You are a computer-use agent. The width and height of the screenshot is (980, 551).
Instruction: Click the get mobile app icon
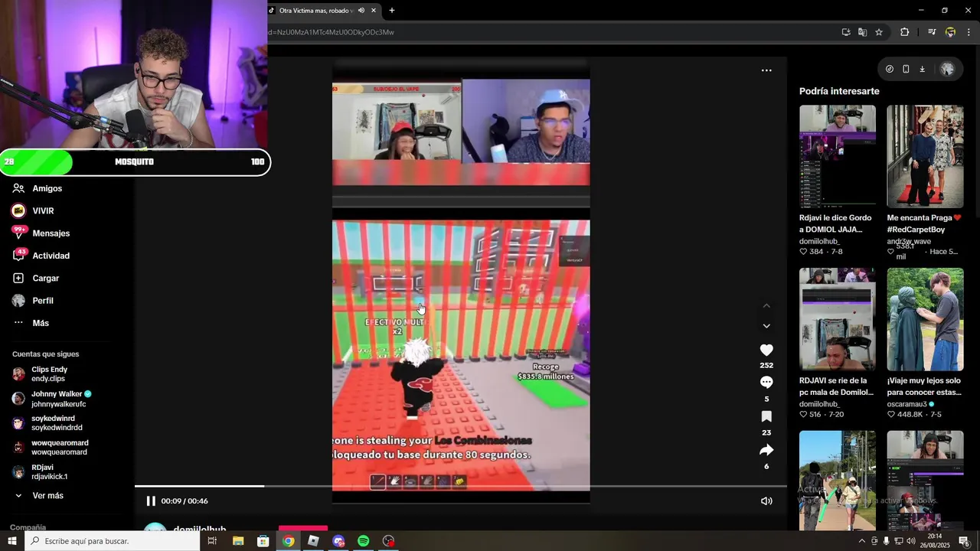[906, 69]
